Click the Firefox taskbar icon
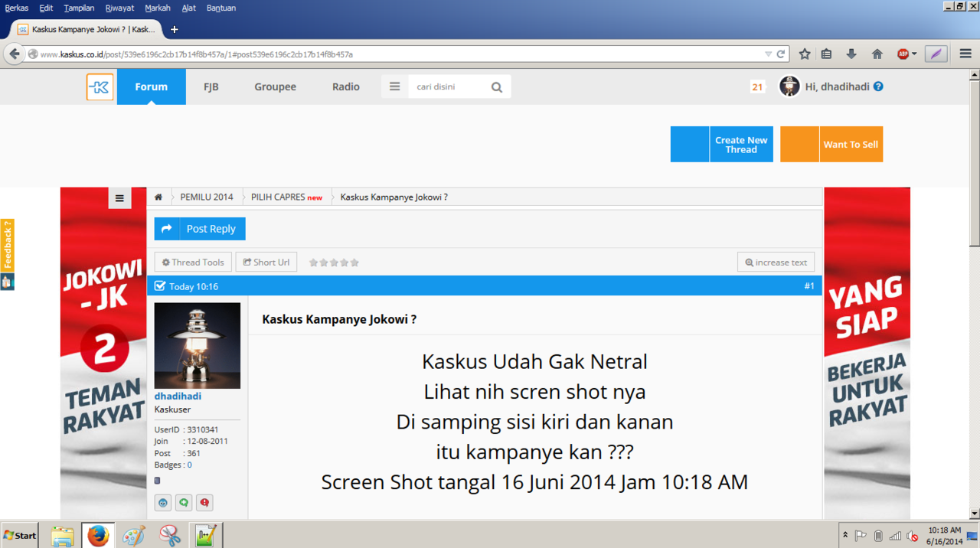980x548 pixels. (x=97, y=536)
